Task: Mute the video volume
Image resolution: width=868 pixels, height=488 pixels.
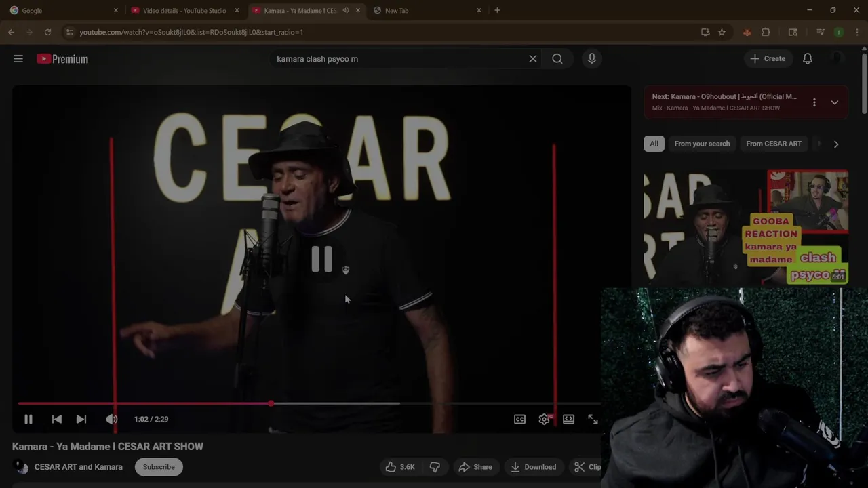Action: 112,420
